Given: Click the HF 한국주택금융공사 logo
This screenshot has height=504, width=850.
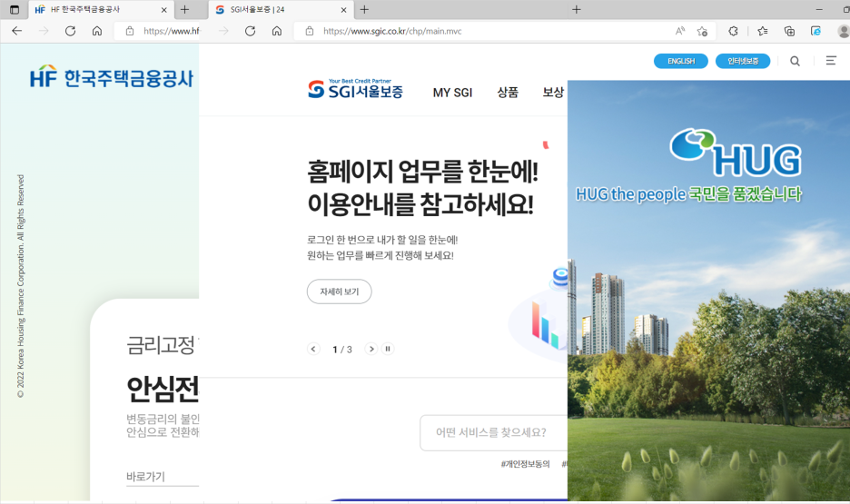Looking at the screenshot, I should point(111,77).
